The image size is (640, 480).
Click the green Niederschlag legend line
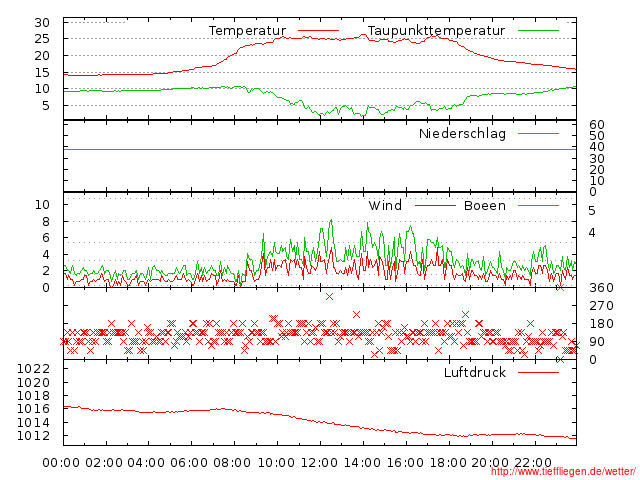coord(538,133)
